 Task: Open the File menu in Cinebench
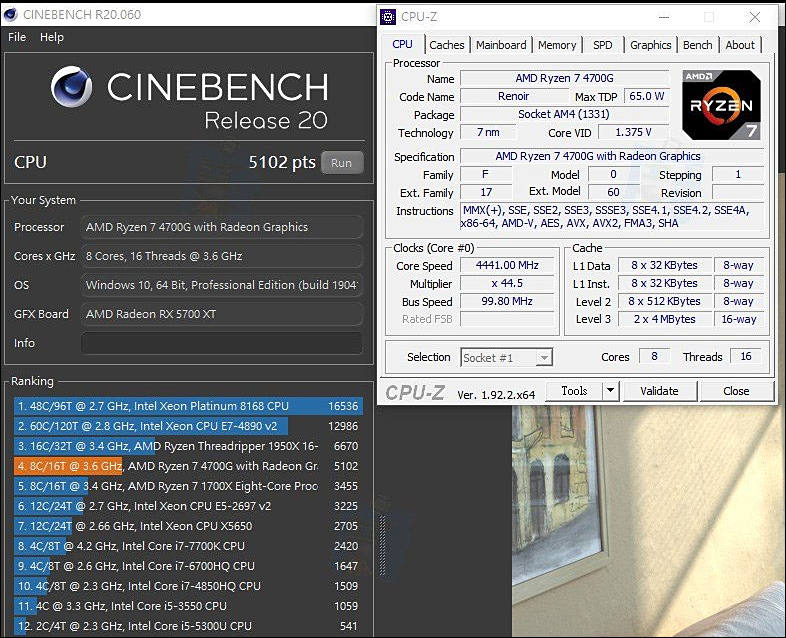point(17,37)
